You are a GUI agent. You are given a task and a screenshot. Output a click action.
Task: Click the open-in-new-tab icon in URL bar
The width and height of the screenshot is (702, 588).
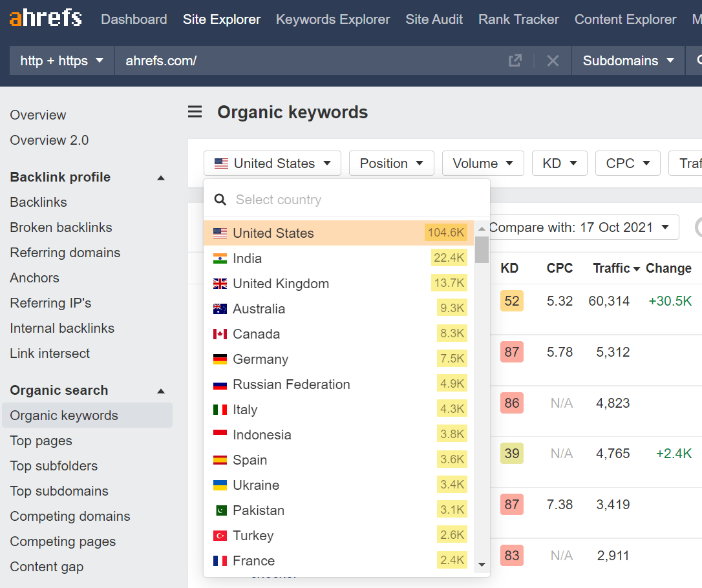(515, 61)
